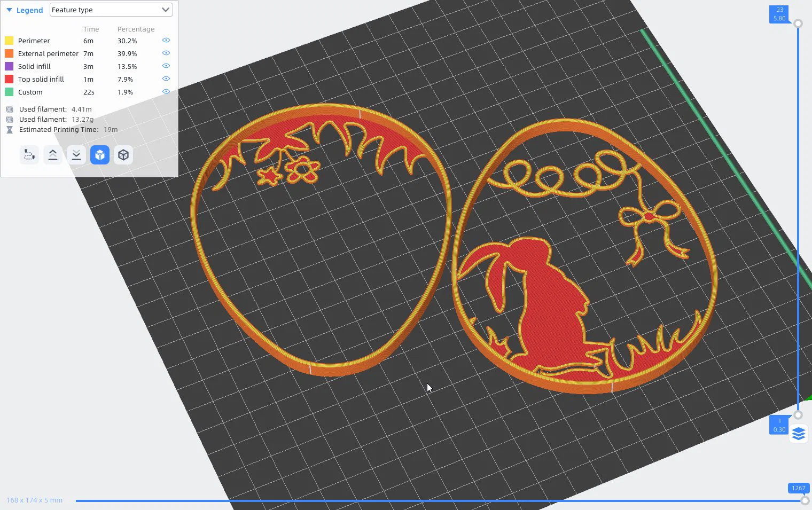Click the Time column header
812x510 pixels.
(91, 29)
